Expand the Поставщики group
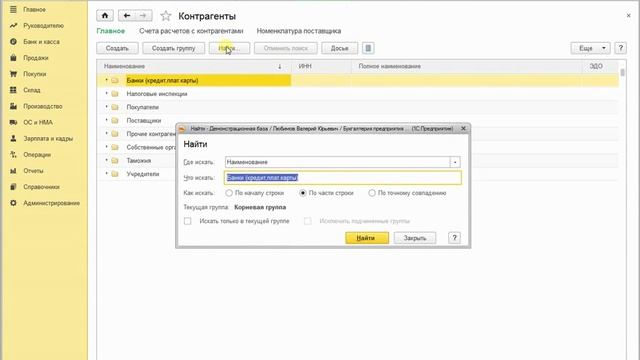The width and height of the screenshot is (640, 360). (106, 120)
